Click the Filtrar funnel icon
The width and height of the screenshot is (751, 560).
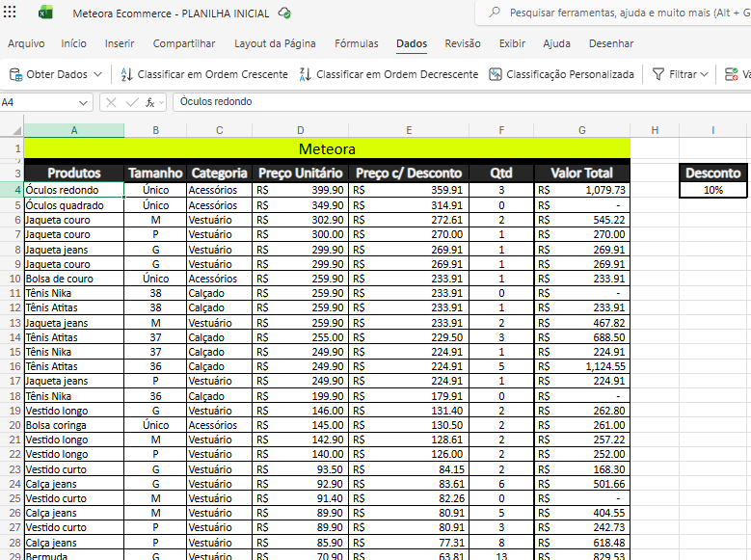tap(658, 74)
